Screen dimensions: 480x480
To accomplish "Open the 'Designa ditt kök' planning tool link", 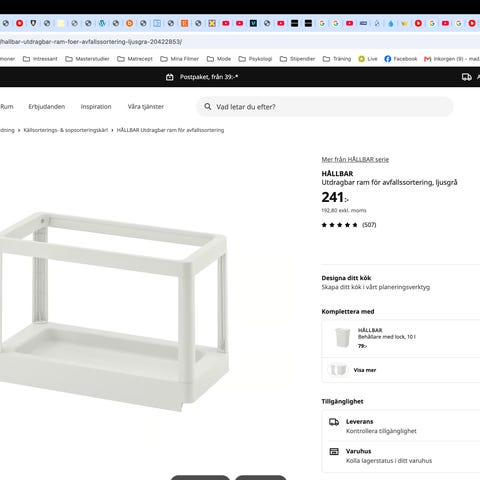I will pos(375,282).
